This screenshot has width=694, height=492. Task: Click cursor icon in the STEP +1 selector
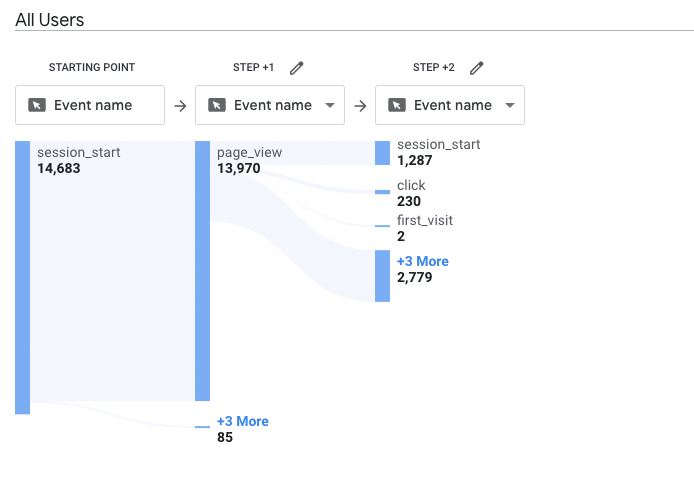coord(217,105)
